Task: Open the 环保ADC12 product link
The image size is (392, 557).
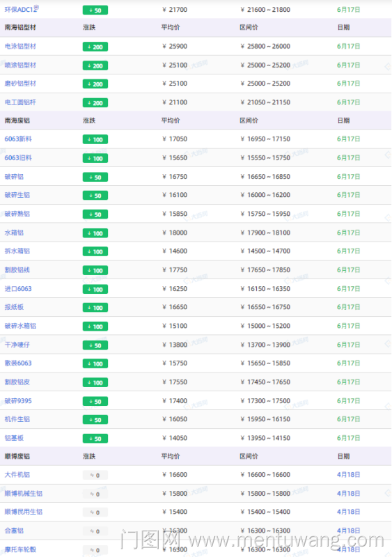Action: 20,10
